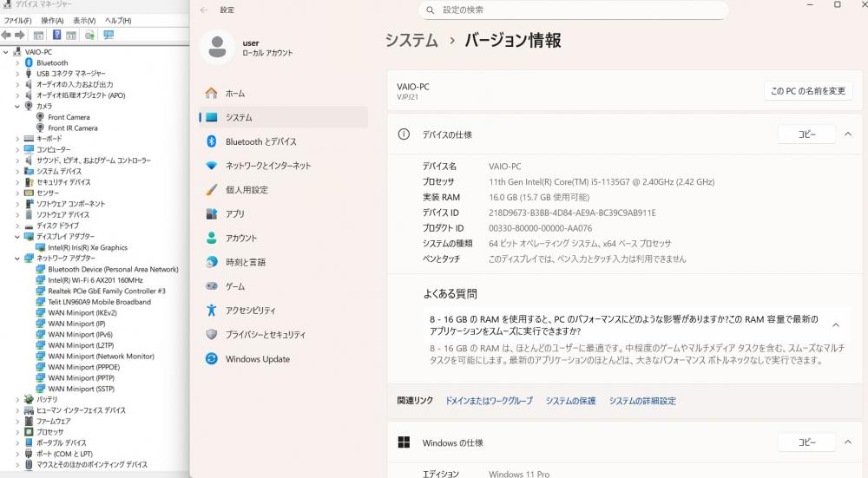The image size is (868, 478).
Task: Open ゲーム settings
Action: click(283, 286)
